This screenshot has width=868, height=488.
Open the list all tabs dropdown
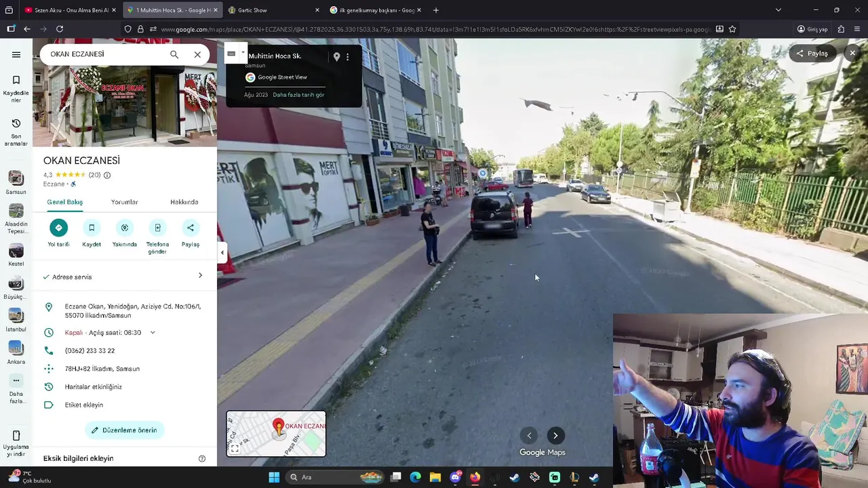click(x=778, y=10)
